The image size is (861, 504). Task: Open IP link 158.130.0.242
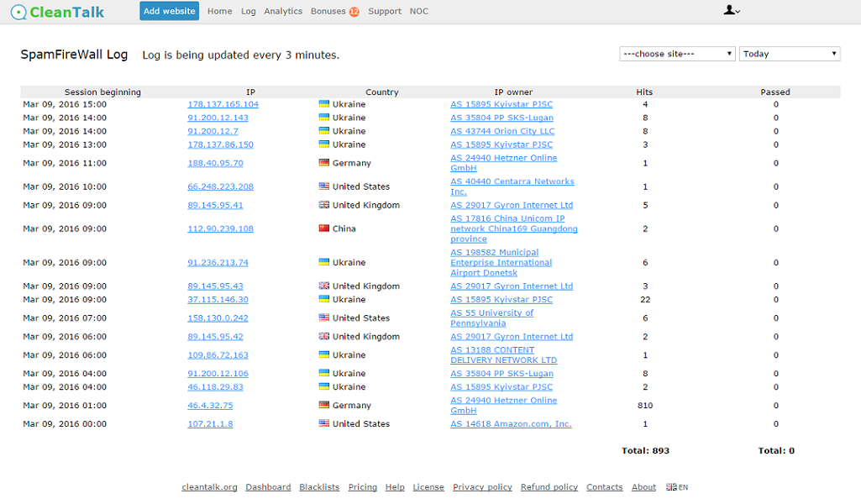click(x=218, y=318)
